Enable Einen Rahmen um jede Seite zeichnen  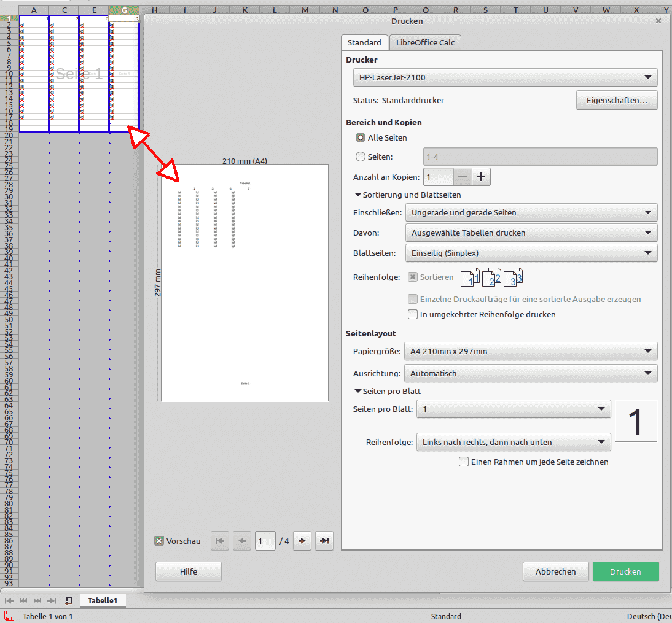click(464, 462)
